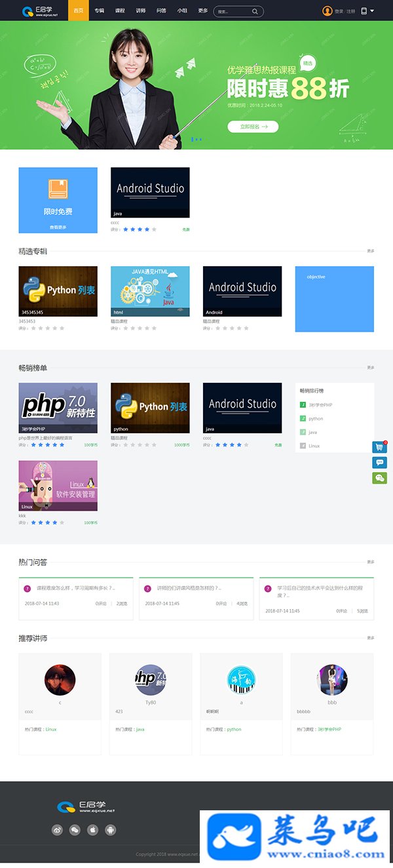Click lecturer avatar named c

(x=60, y=681)
